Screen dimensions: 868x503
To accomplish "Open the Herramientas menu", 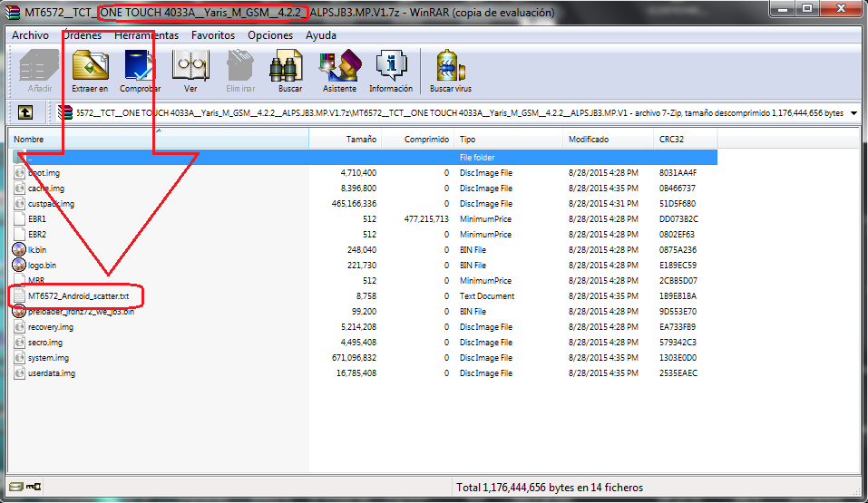I will (x=146, y=34).
